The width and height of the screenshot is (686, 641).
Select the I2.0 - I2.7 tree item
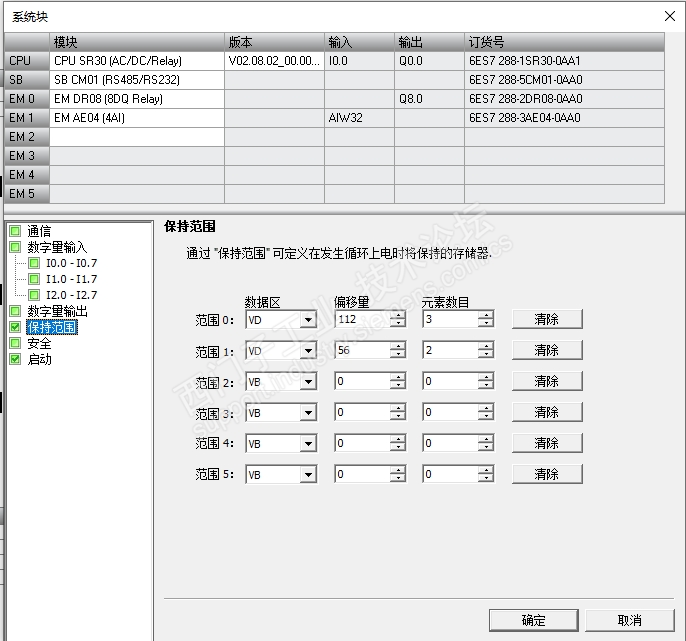(x=72, y=295)
